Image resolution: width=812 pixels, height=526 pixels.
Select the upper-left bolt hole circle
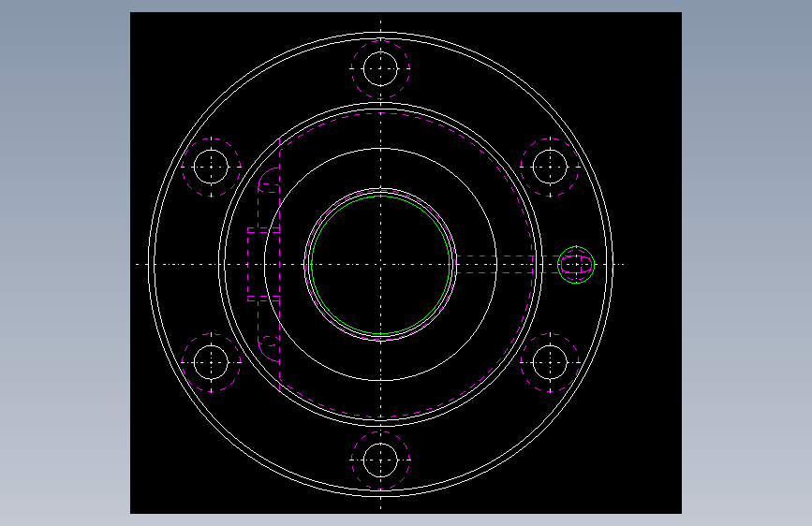click(x=212, y=167)
